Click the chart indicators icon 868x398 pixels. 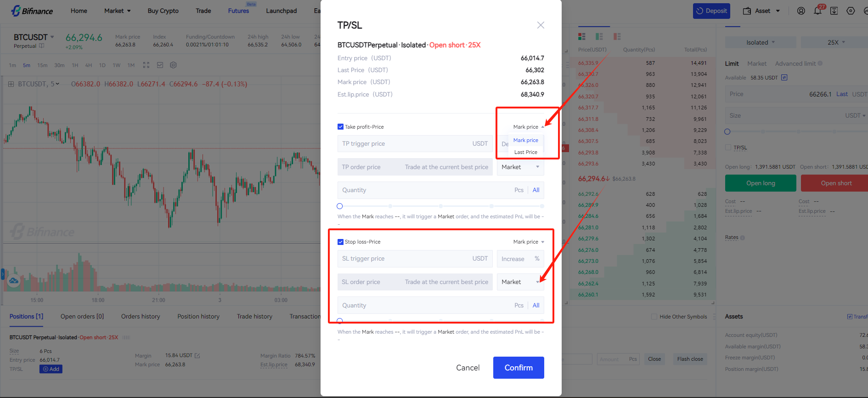pos(160,65)
